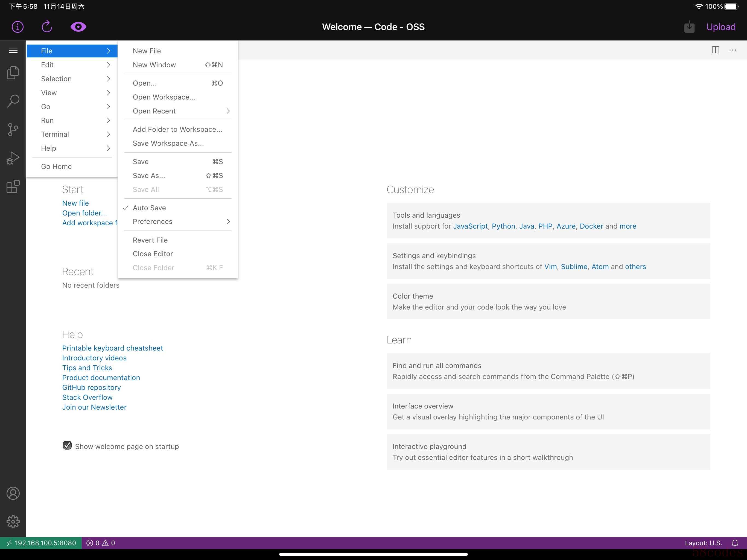Choose Close Editor entry
747x560 pixels.
(x=178, y=254)
